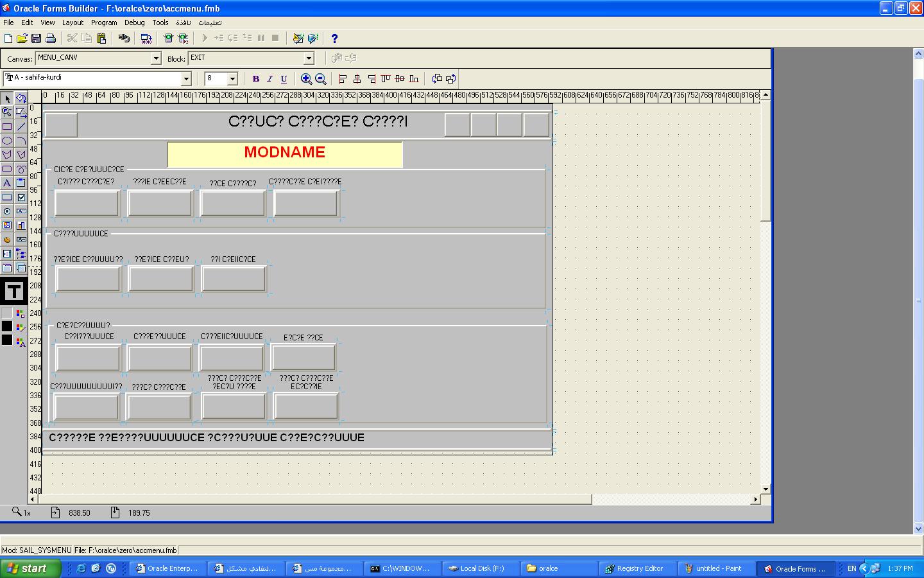Expand the Block dropdown showing EXIT
The image size is (924, 578).
[x=308, y=58]
